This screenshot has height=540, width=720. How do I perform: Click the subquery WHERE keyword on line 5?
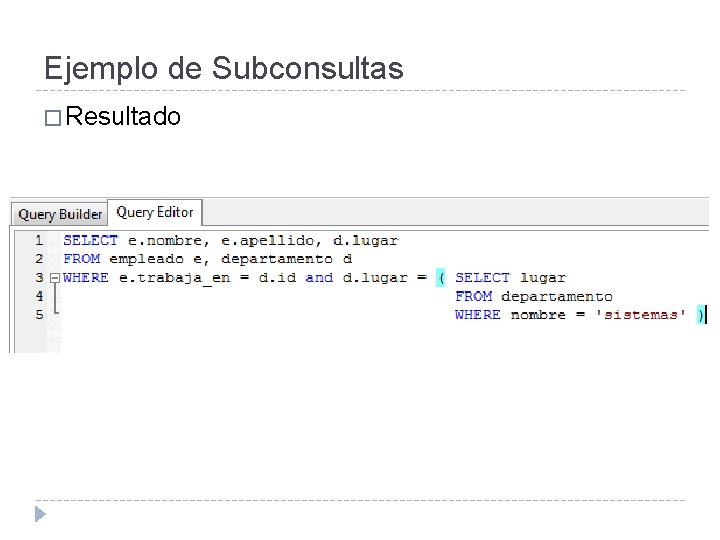pyautogui.click(x=478, y=315)
